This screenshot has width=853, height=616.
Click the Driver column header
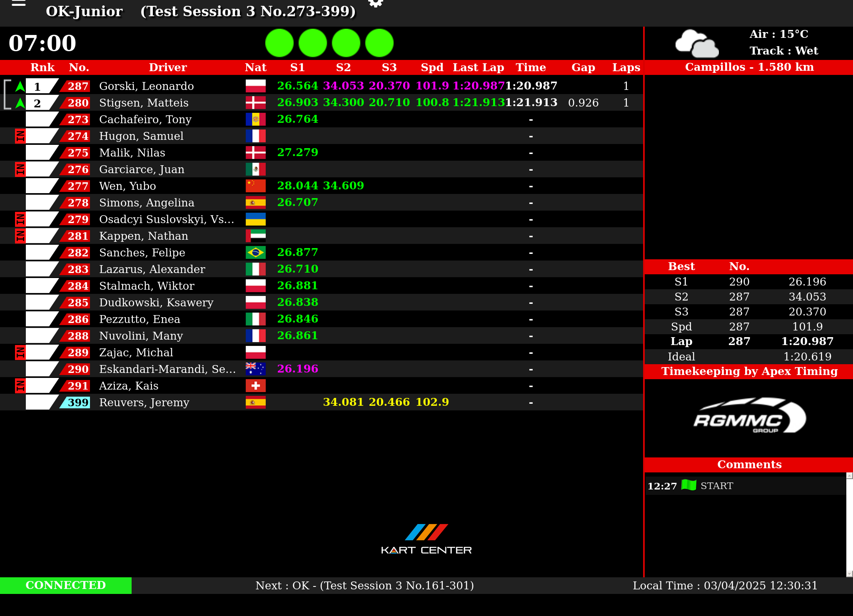(168, 67)
